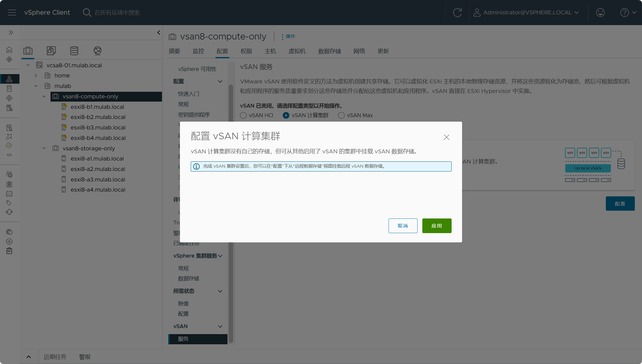Open the feedback smiley icon
Viewport: 642px width, 364px height.
click(x=600, y=13)
